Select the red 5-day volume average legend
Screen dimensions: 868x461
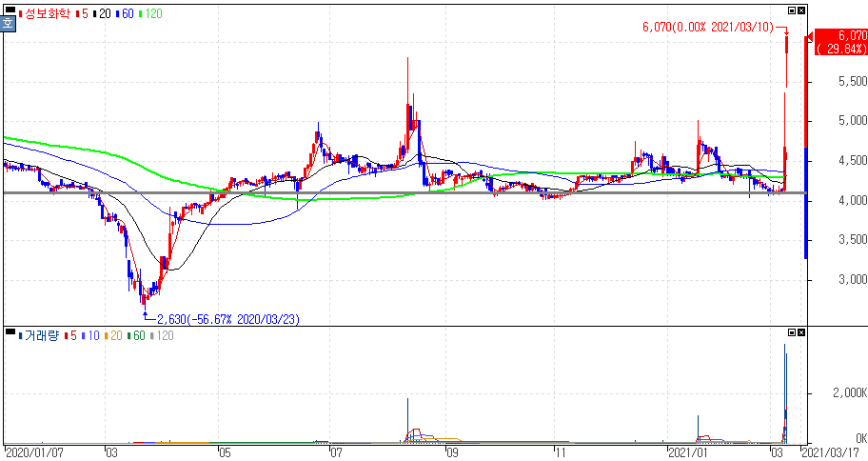[70, 336]
